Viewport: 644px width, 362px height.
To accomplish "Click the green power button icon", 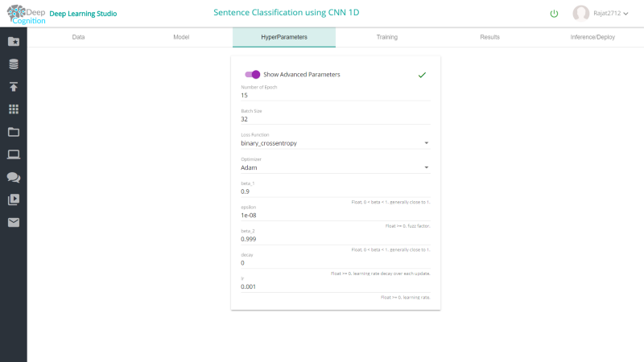I will [554, 14].
